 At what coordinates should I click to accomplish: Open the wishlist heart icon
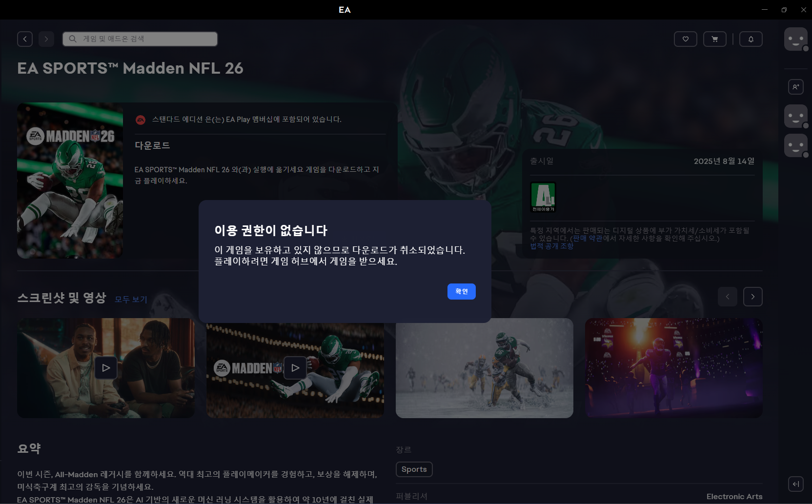686,39
